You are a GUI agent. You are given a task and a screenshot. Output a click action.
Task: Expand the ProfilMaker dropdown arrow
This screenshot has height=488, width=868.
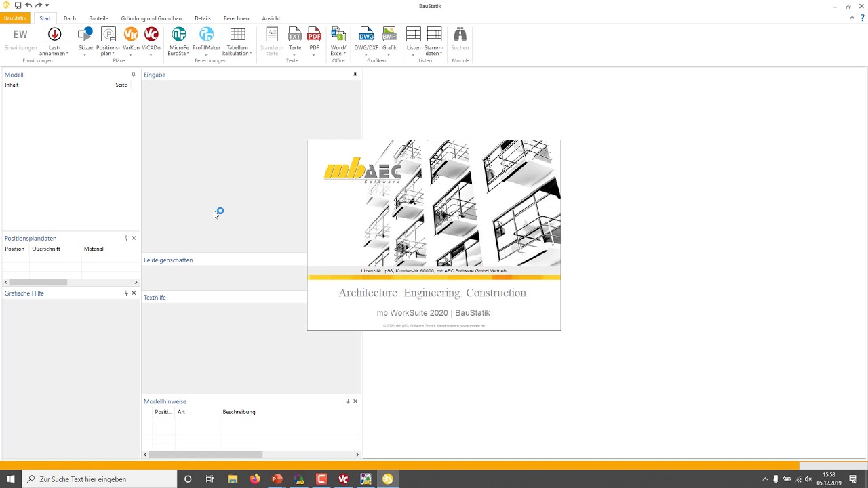click(206, 54)
